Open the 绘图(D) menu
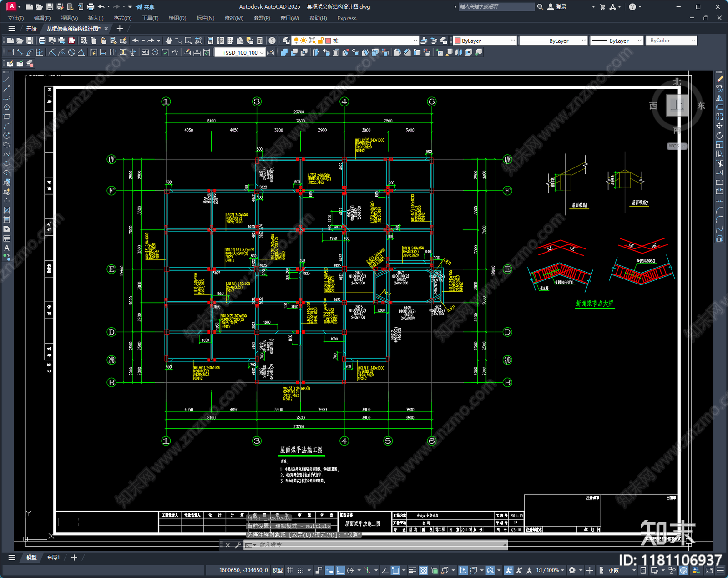Screen dimensions: 728x578 [x=177, y=18]
